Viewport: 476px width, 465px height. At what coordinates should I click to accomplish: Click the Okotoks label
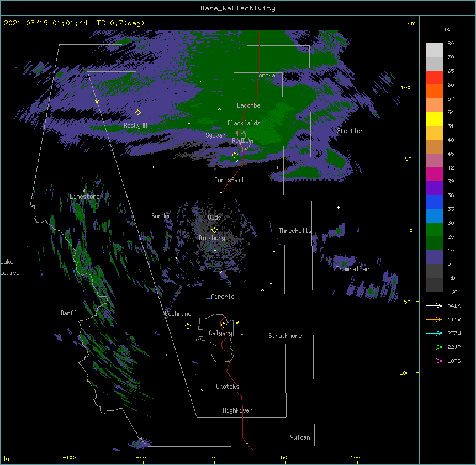[x=228, y=387]
